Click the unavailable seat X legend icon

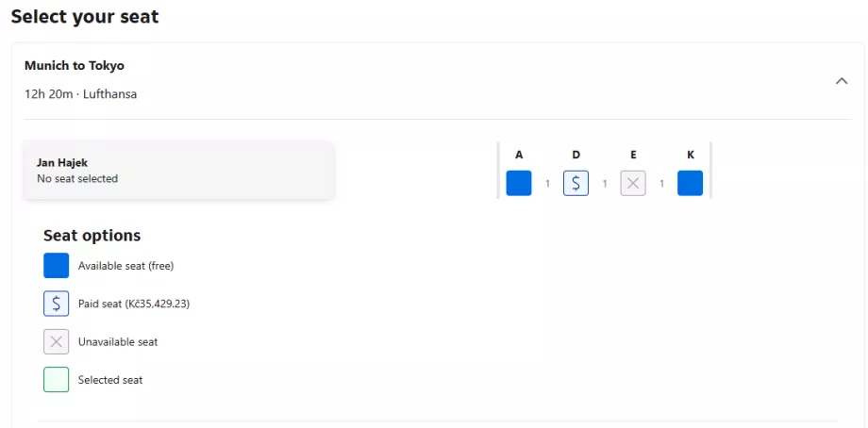[x=57, y=341]
